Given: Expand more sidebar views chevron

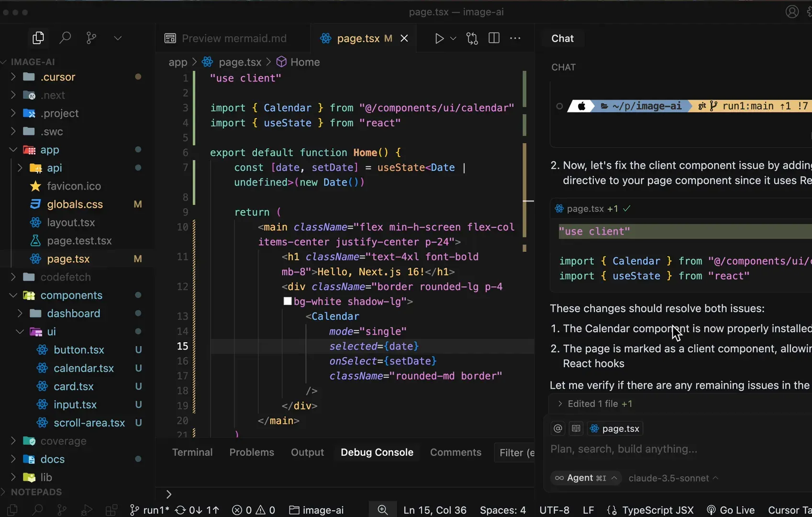Looking at the screenshot, I should (118, 38).
